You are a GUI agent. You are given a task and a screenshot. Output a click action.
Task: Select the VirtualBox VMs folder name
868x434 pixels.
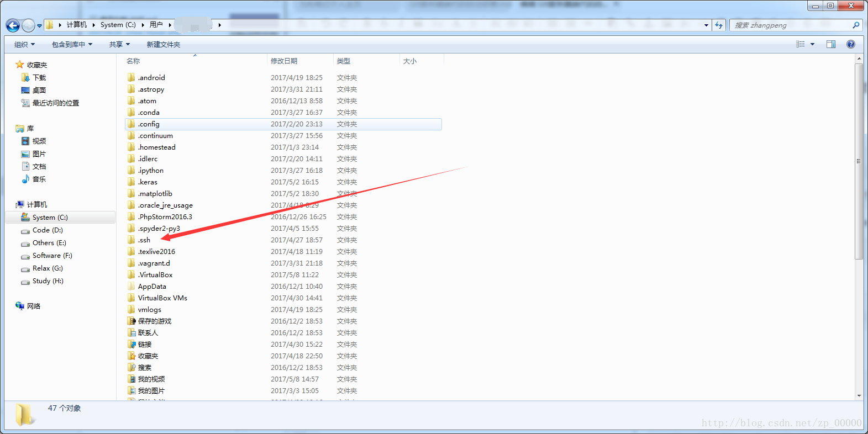pos(162,298)
